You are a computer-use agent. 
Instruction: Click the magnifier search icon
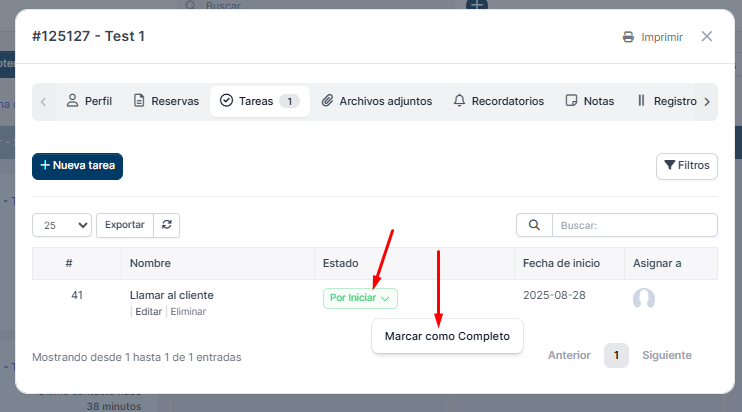(x=534, y=225)
